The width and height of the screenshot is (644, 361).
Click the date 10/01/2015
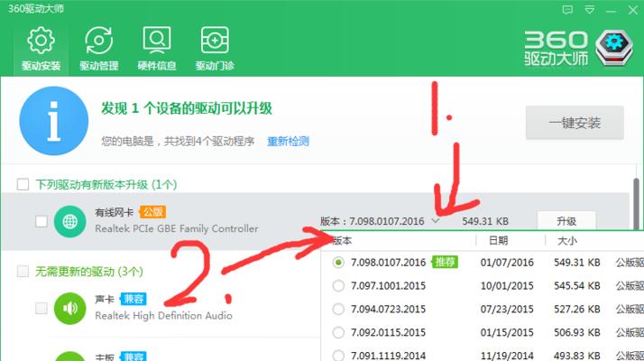[507, 286]
